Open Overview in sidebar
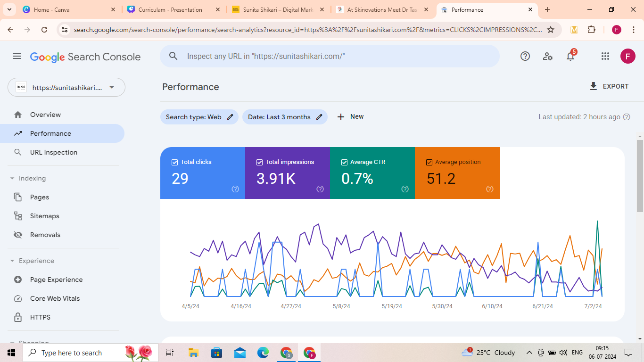This screenshot has height=362, width=644. 62,115
